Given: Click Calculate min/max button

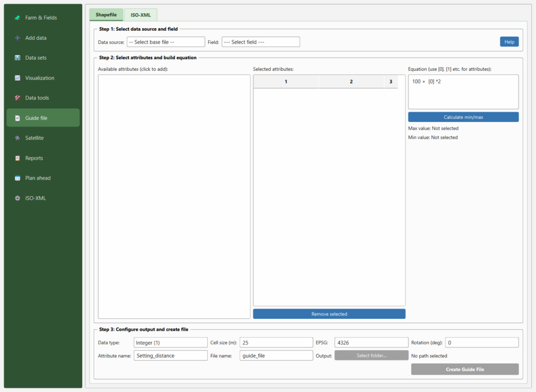Looking at the screenshot, I should [x=463, y=117].
